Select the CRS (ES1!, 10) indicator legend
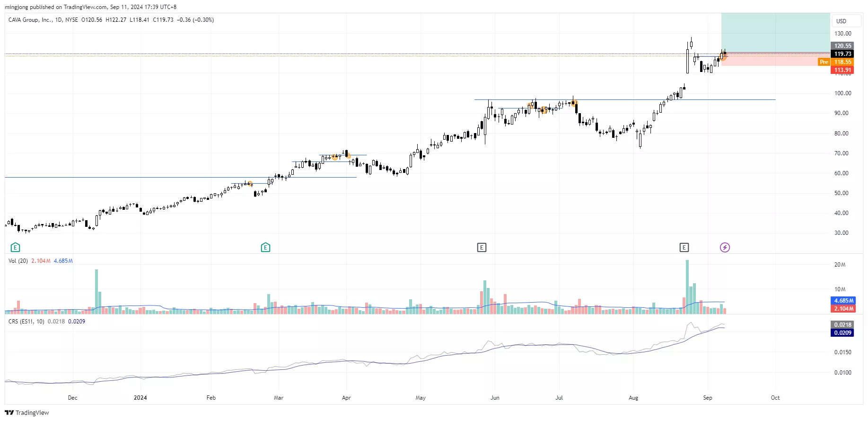The width and height of the screenshot is (868, 421). [26, 322]
